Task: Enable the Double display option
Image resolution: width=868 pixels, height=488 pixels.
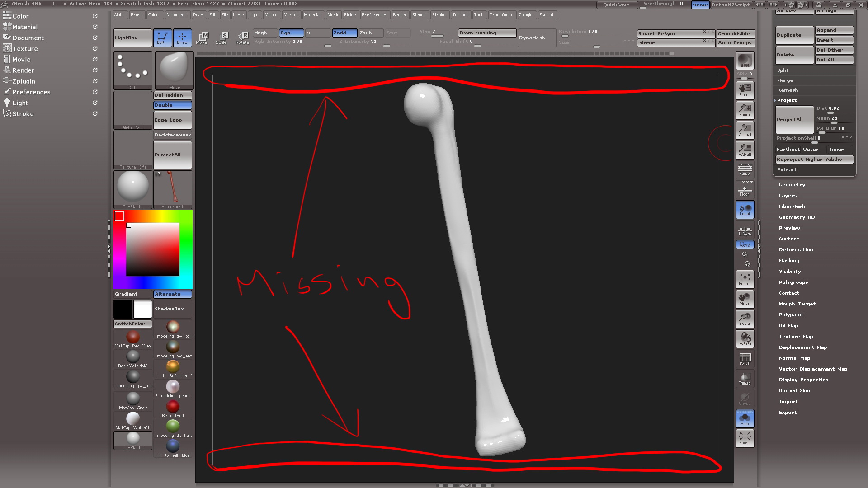Action: tap(172, 105)
